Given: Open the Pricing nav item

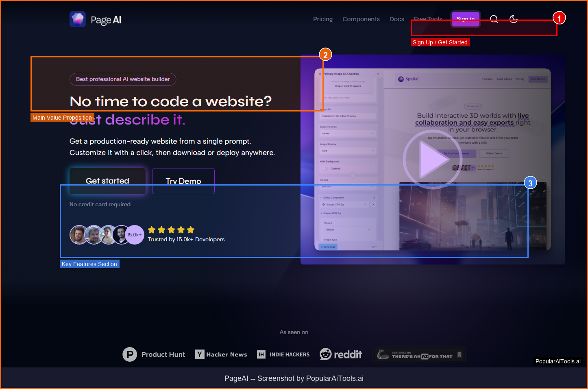Looking at the screenshot, I should [323, 19].
